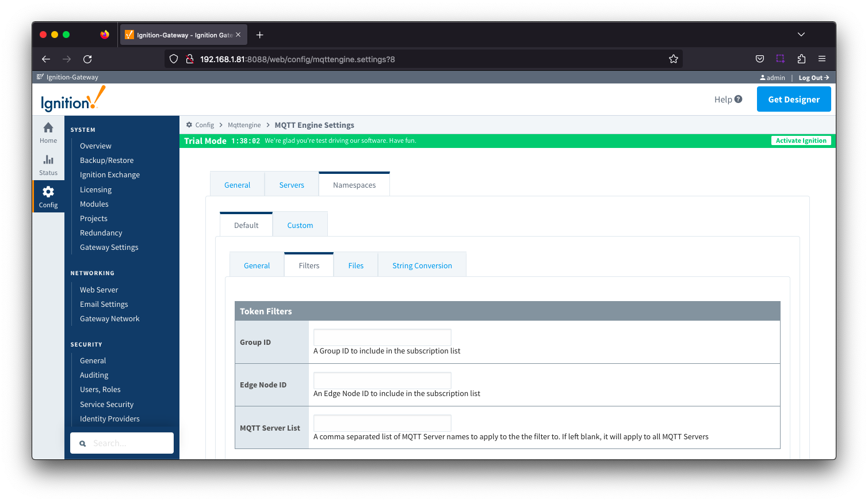Click the Group ID input field
The height and width of the screenshot is (502, 868).
[383, 337]
